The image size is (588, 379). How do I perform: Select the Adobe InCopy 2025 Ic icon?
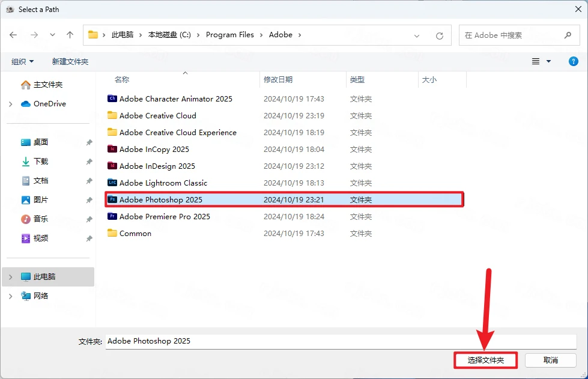tap(112, 149)
